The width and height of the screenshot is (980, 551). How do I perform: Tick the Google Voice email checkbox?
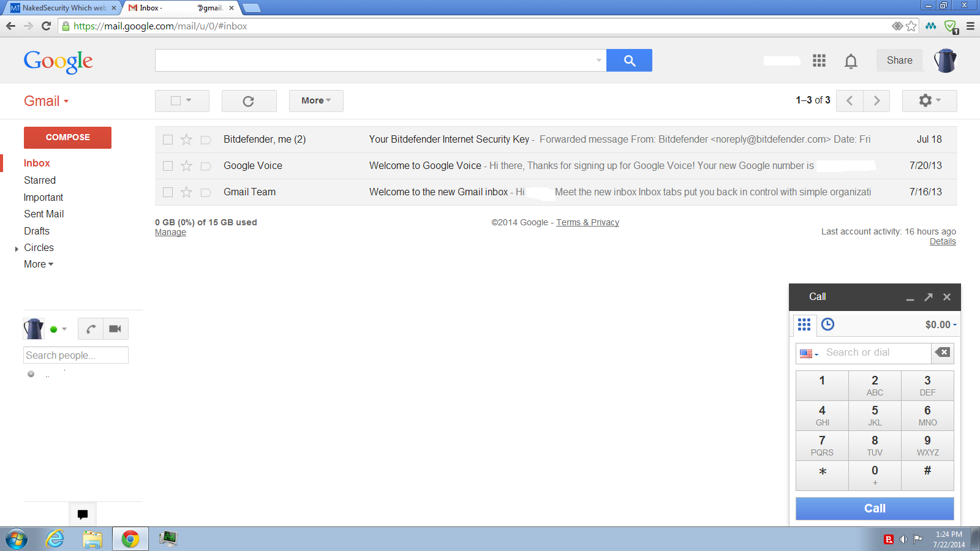click(x=168, y=166)
